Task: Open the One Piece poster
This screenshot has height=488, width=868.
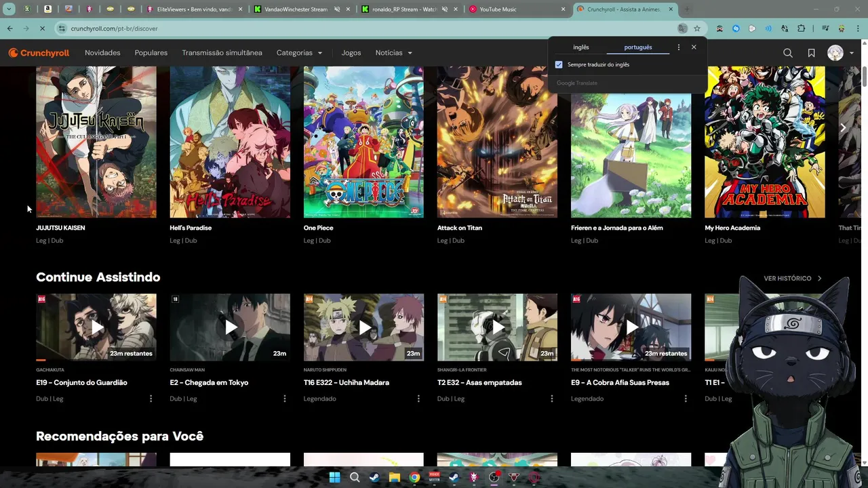Action: click(x=363, y=142)
